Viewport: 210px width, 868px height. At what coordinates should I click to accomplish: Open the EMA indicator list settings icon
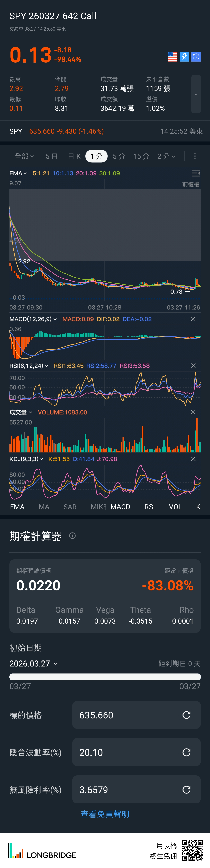pyautogui.click(x=196, y=173)
